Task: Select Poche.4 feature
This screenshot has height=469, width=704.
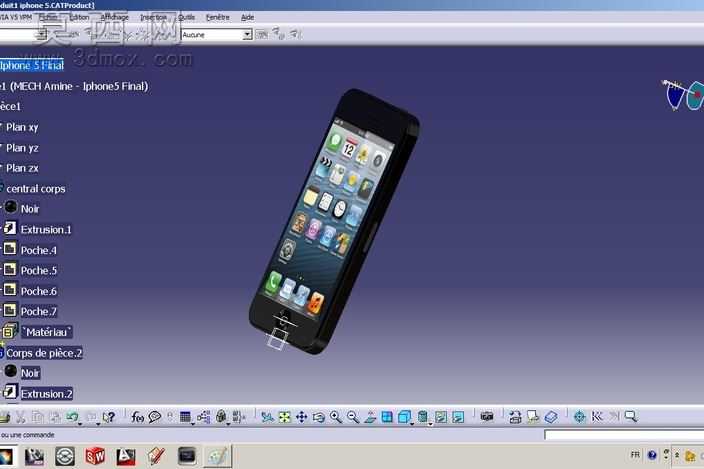Action: point(39,250)
